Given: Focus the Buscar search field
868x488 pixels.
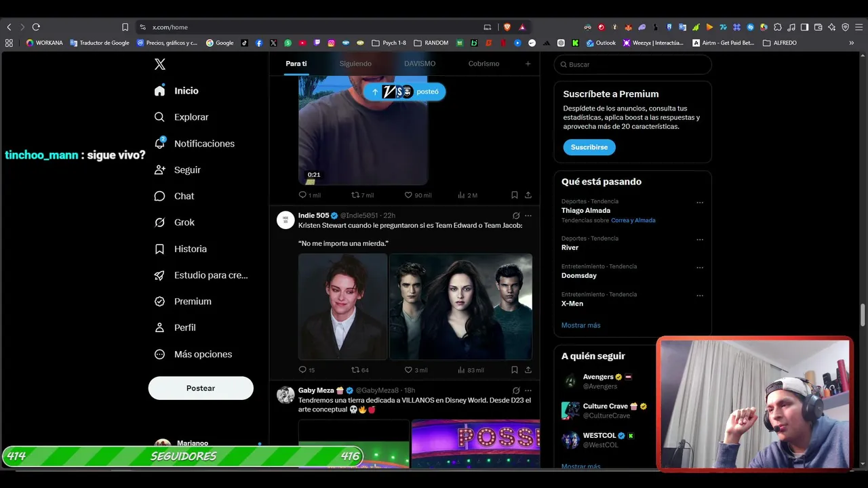Looking at the screenshot, I should pos(633,64).
